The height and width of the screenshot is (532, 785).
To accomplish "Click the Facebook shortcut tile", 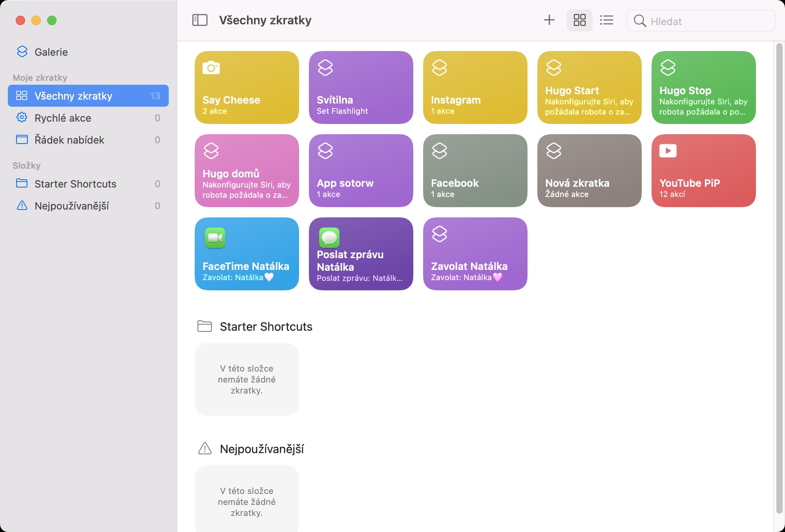I will tap(475, 171).
